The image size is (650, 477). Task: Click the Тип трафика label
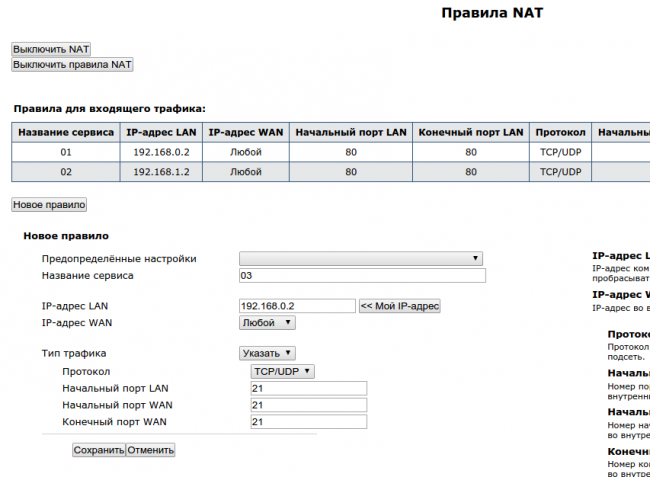[74, 354]
